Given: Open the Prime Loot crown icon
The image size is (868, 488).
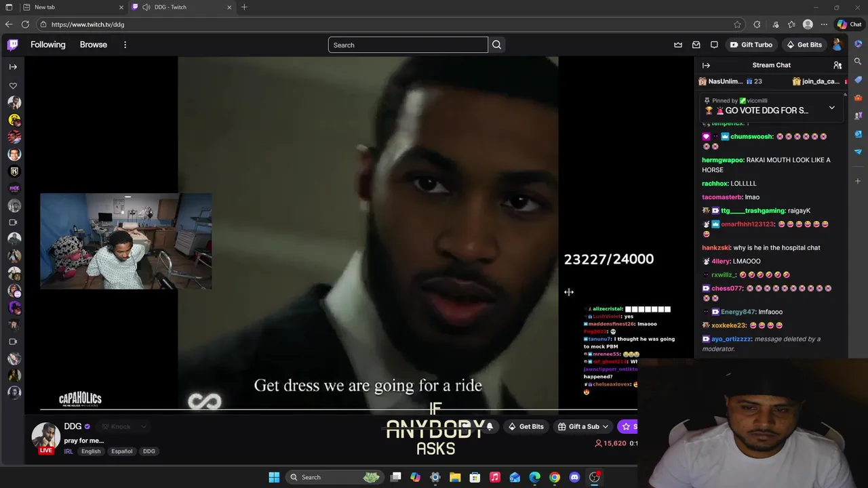Looking at the screenshot, I should 678,45.
